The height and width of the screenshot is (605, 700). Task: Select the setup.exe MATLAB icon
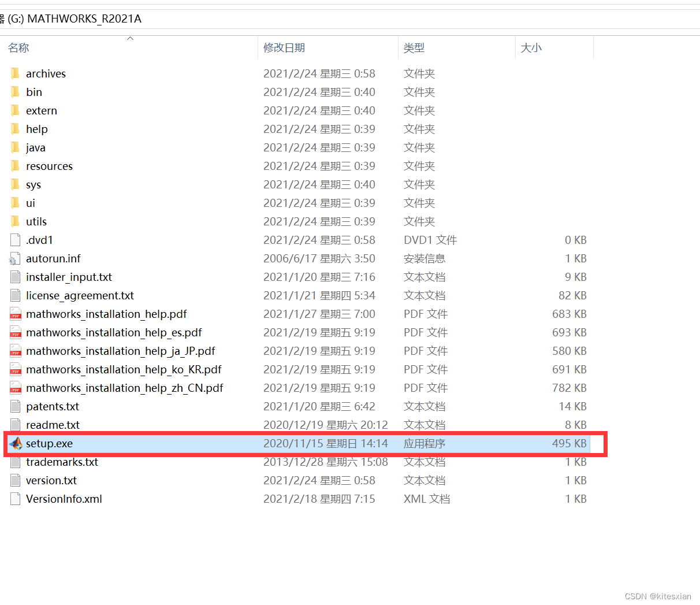pos(16,443)
